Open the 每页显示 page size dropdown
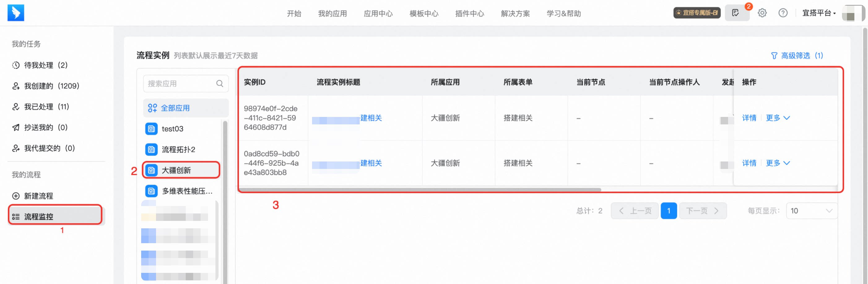 click(811, 211)
